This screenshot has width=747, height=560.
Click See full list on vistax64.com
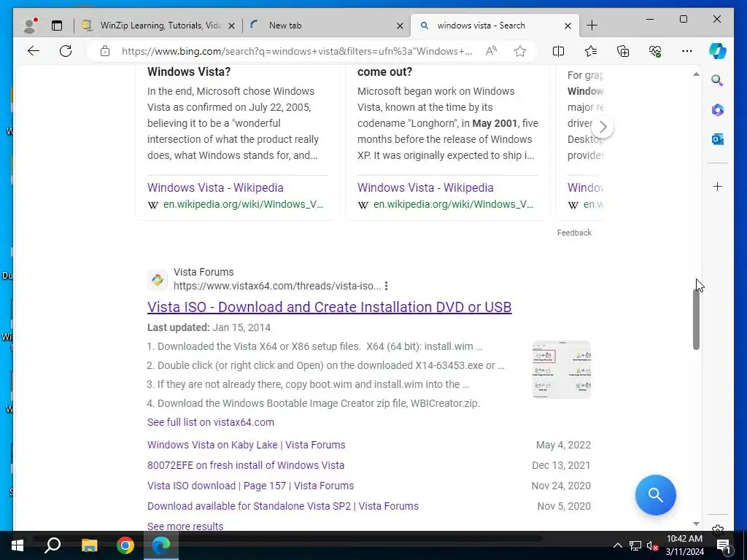coord(211,422)
